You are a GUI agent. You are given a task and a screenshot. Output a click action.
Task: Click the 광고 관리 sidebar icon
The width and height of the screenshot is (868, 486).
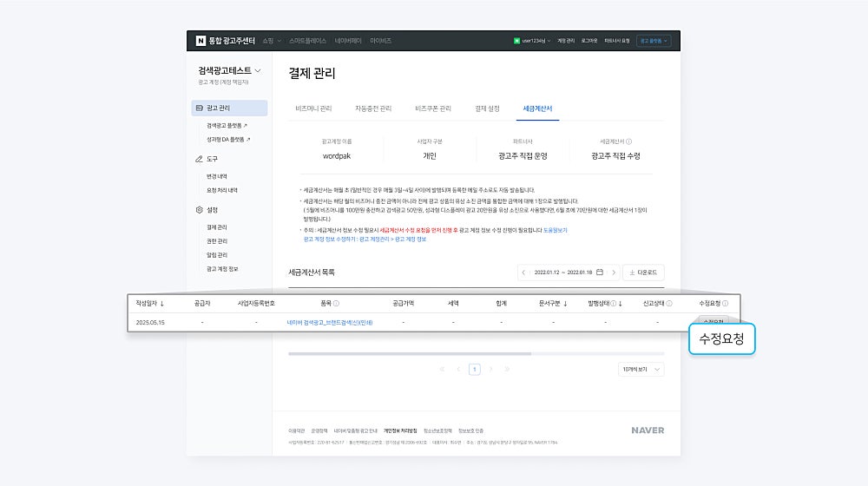(x=200, y=108)
